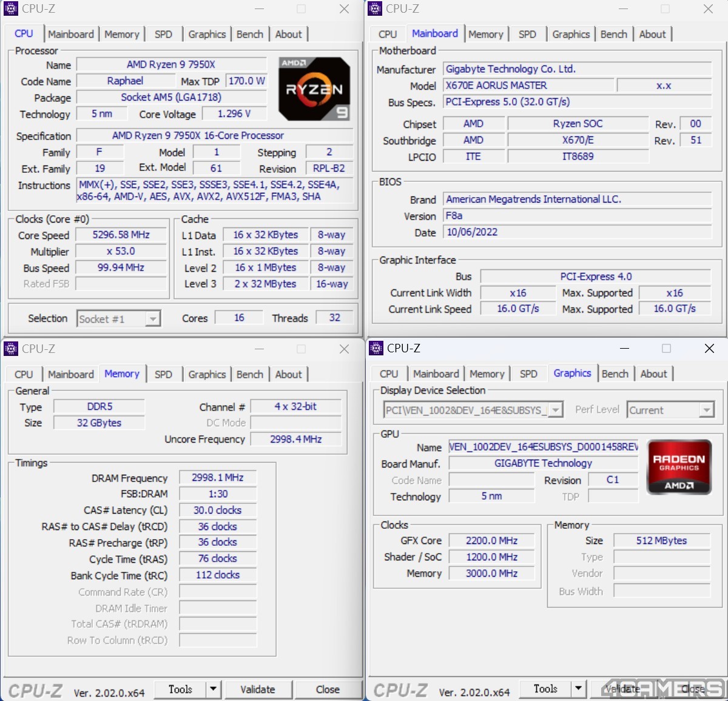Click the memory Type value DDR5
Screen dimensions: 728x701
[99, 406]
